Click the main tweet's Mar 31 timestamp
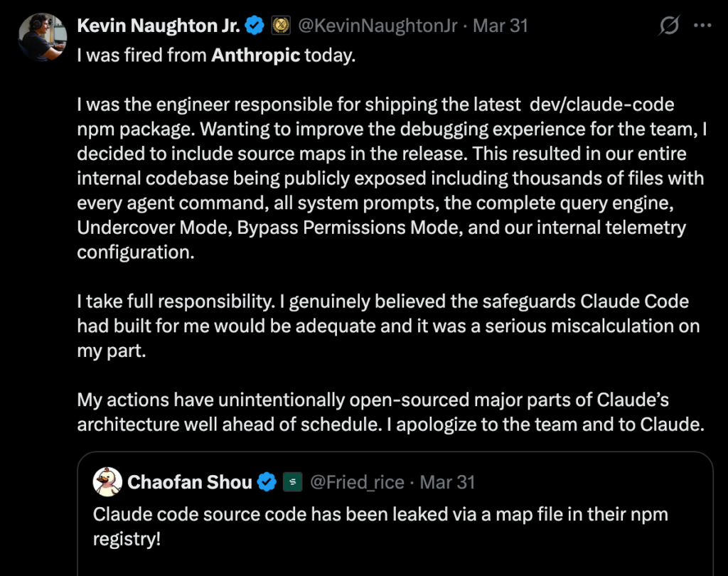This screenshot has width=728, height=576. [500, 26]
